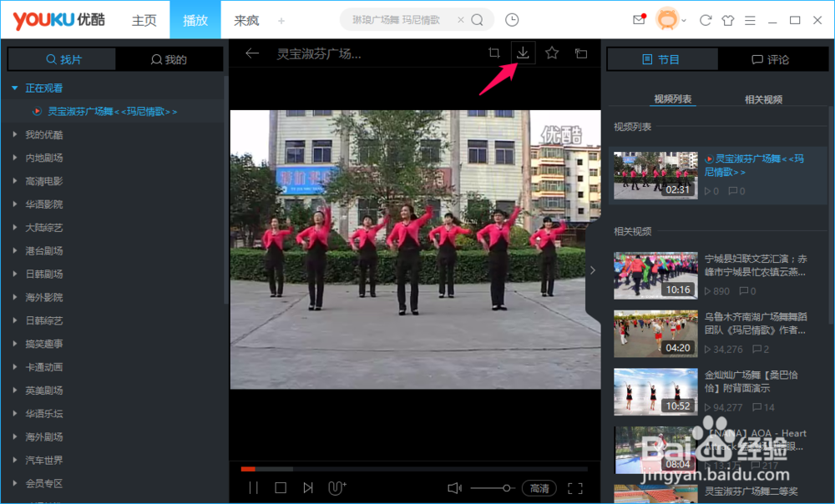
Task: Enter fullscreen mode
Action: click(x=575, y=489)
